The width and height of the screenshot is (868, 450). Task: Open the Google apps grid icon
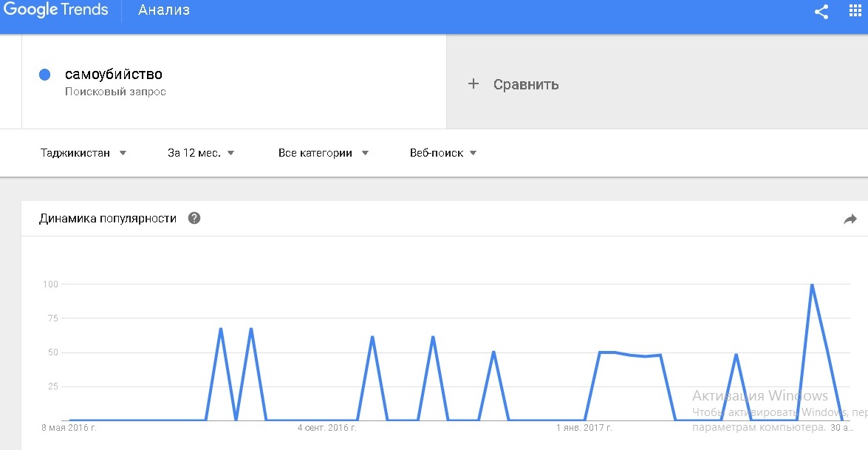pos(855,12)
